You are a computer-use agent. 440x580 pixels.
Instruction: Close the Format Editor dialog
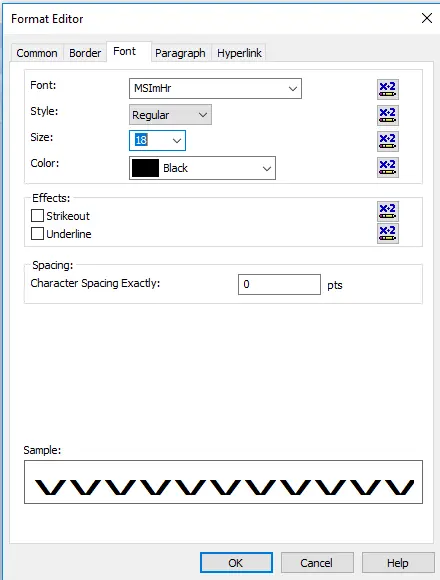pos(427,18)
